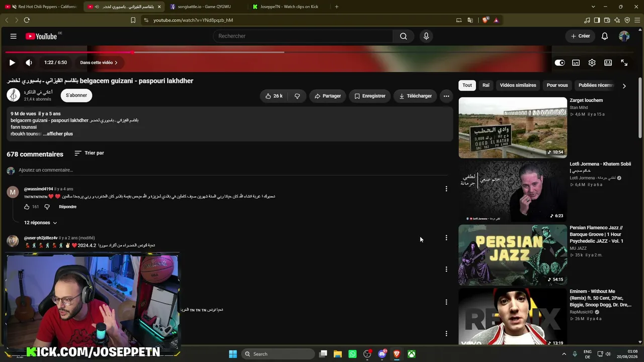644x362 pixels.
Task: Open 'Persian Flamenco Jazz' video thumbnail
Action: point(513,255)
